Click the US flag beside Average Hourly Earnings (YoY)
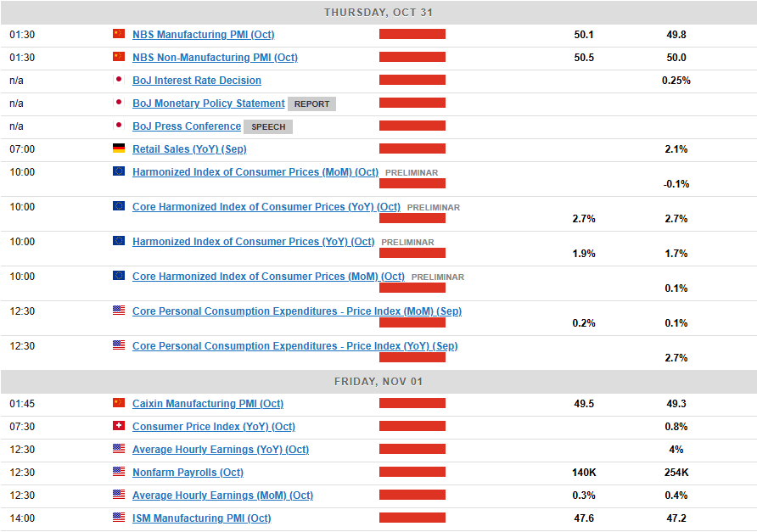 coord(119,449)
